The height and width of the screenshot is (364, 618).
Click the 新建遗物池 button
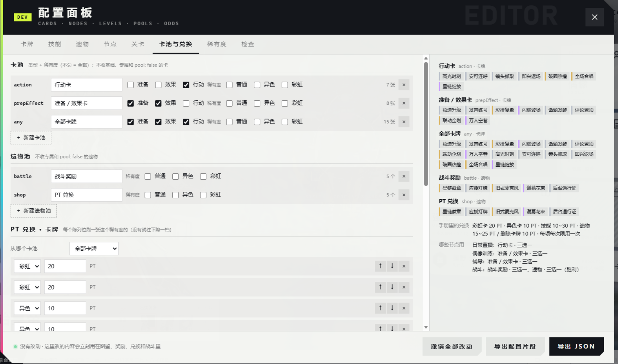coord(34,211)
